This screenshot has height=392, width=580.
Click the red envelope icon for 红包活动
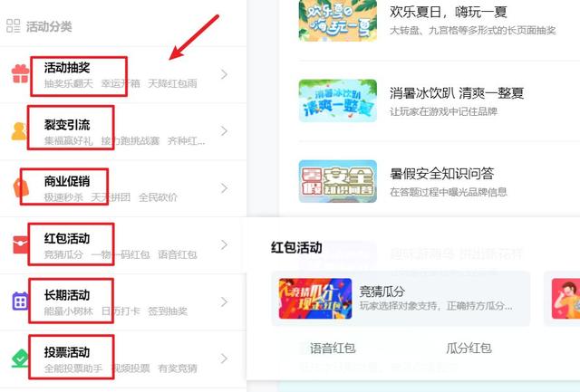point(21,244)
